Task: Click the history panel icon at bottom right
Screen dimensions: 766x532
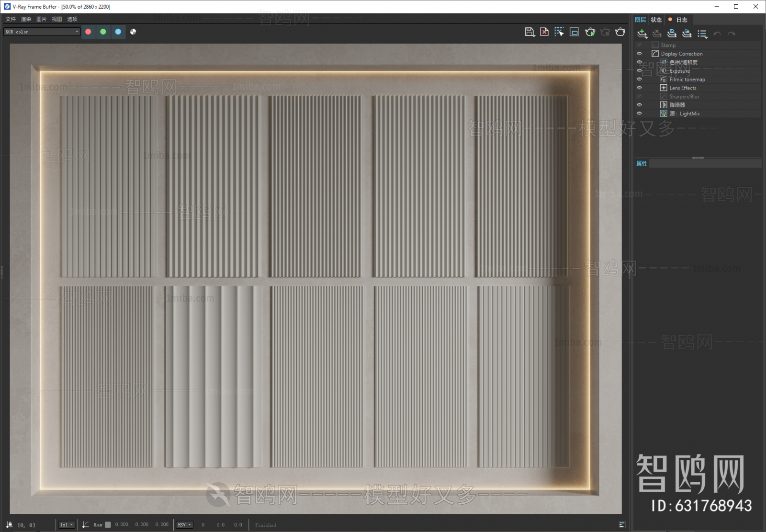Action: tap(622, 525)
